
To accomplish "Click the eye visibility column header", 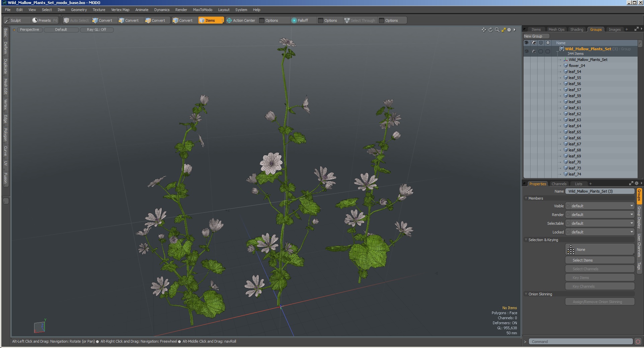I will point(527,43).
